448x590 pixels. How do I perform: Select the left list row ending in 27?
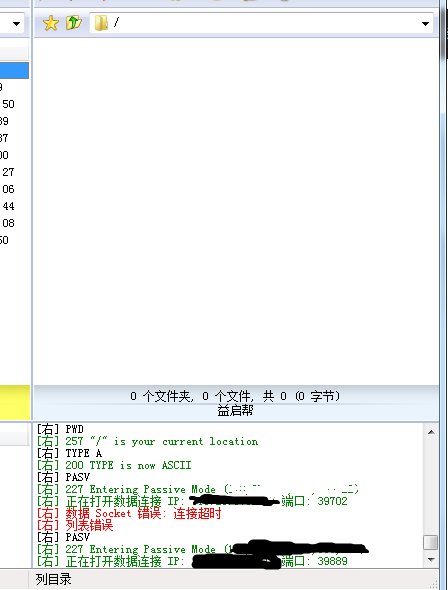coord(14,172)
